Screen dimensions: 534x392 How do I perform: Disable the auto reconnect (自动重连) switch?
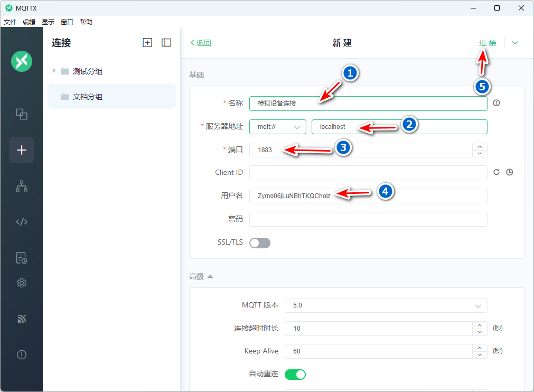coord(295,374)
